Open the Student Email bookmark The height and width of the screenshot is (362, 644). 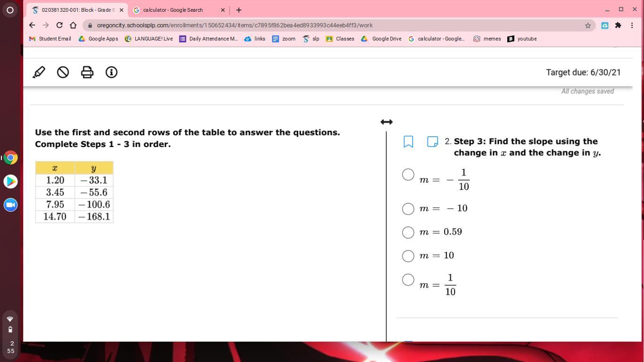coord(50,39)
